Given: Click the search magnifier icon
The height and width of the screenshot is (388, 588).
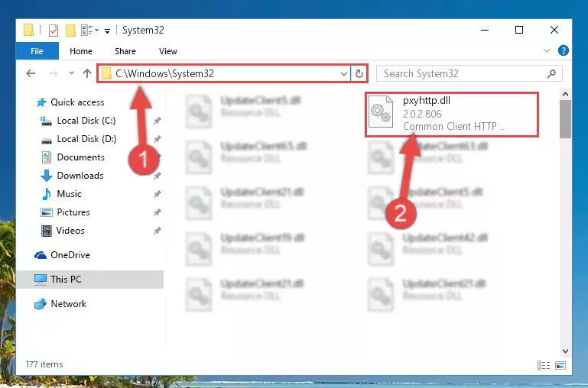Looking at the screenshot, I should (551, 73).
